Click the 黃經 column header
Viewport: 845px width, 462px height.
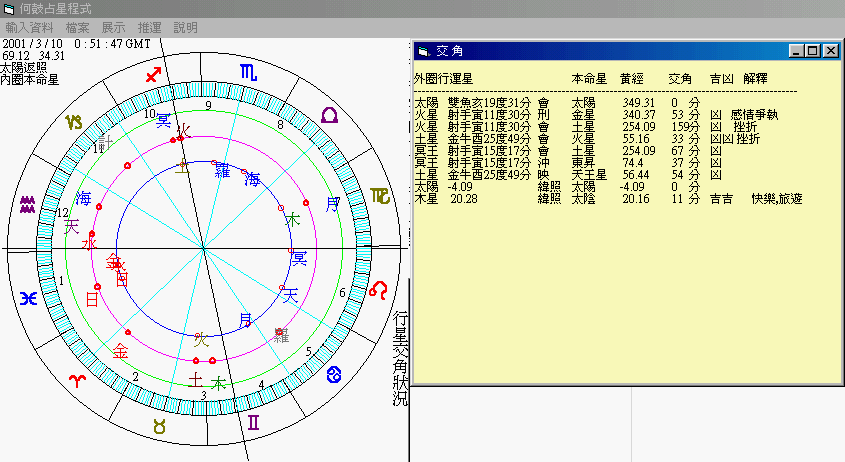632,79
